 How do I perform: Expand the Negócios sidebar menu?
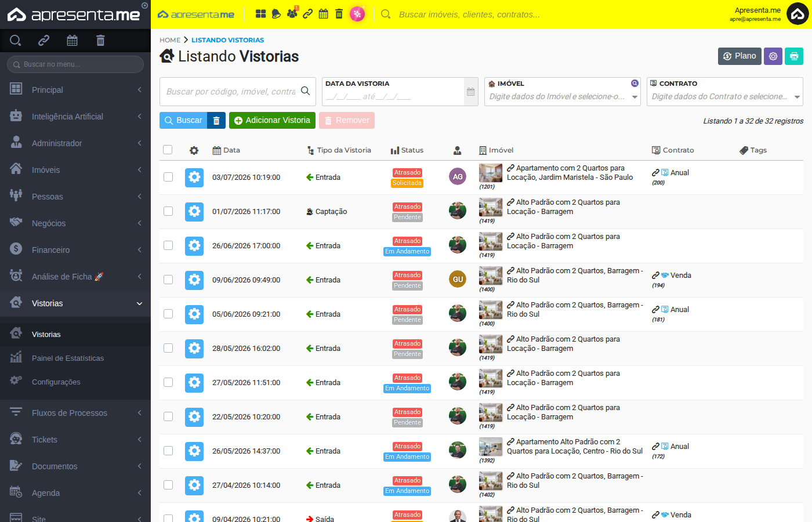(x=75, y=223)
